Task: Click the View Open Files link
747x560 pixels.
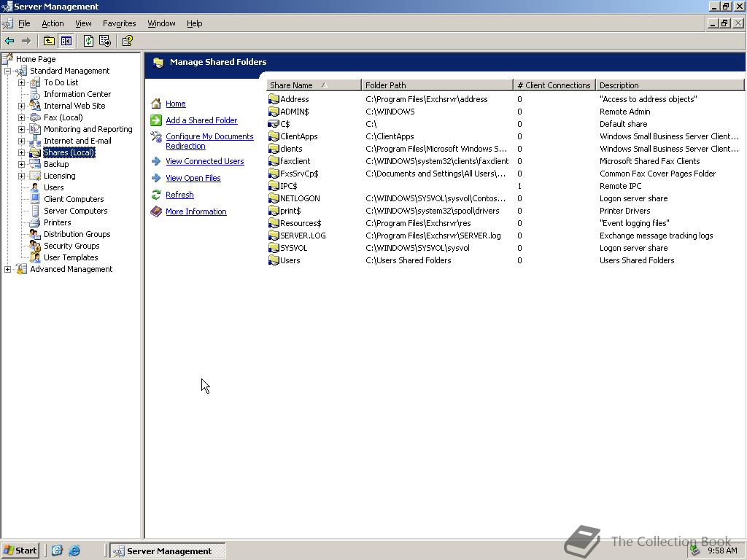Action: click(x=193, y=178)
